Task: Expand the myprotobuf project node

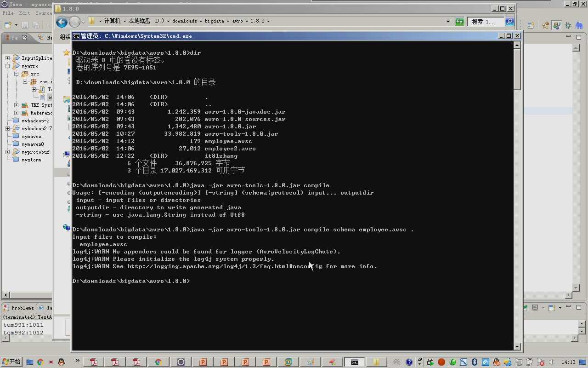Action: coord(7,152)
